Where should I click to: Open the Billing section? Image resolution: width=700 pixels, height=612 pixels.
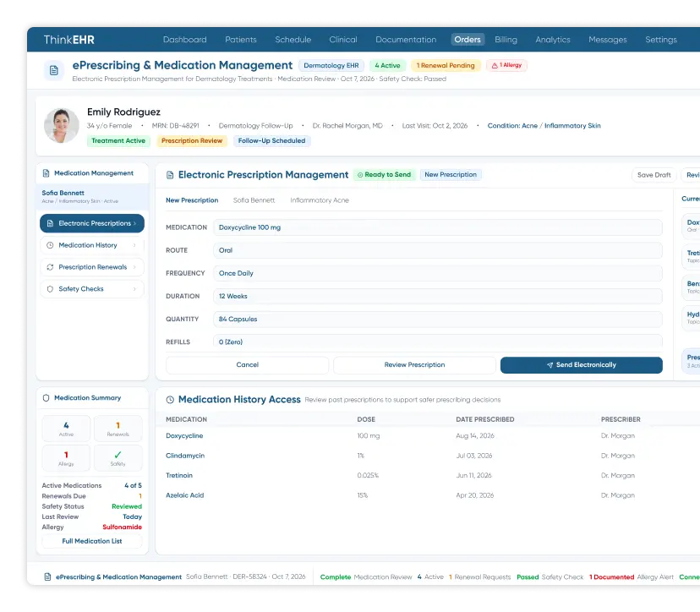coord(506,40)
